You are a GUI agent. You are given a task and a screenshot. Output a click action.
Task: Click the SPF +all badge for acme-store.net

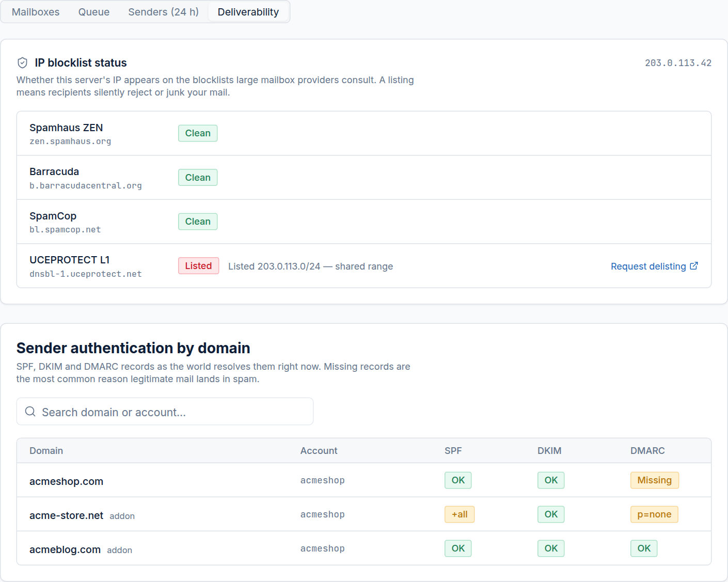click(x=460, y=514)
